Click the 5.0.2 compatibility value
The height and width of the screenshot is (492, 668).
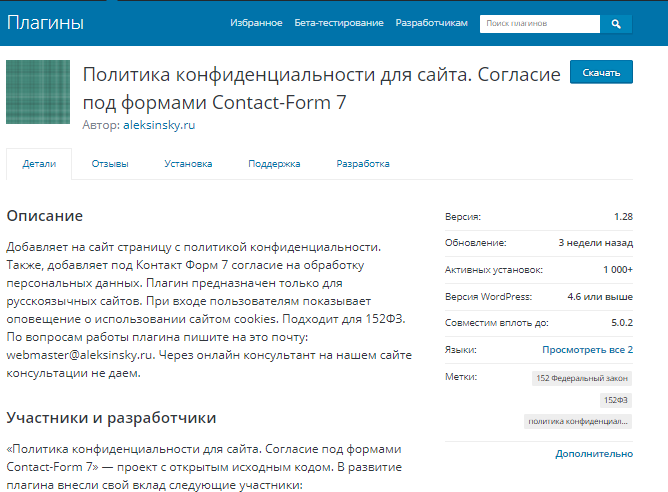(x=622, y=323)
